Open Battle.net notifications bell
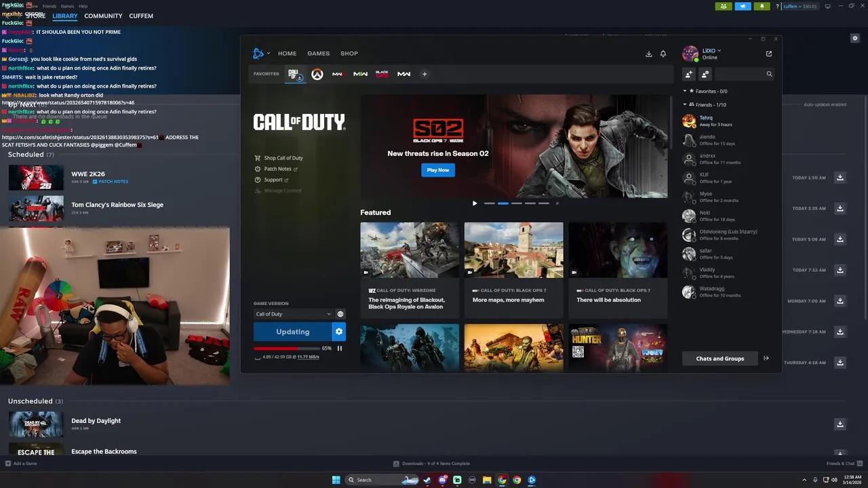The image size is (868, 488). (663, 54)
